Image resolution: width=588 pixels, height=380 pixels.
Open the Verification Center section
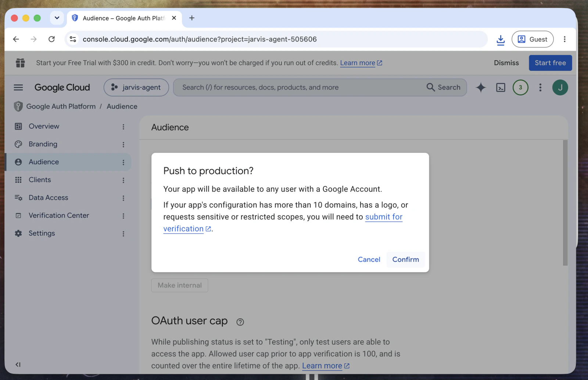tap(59, 216)
